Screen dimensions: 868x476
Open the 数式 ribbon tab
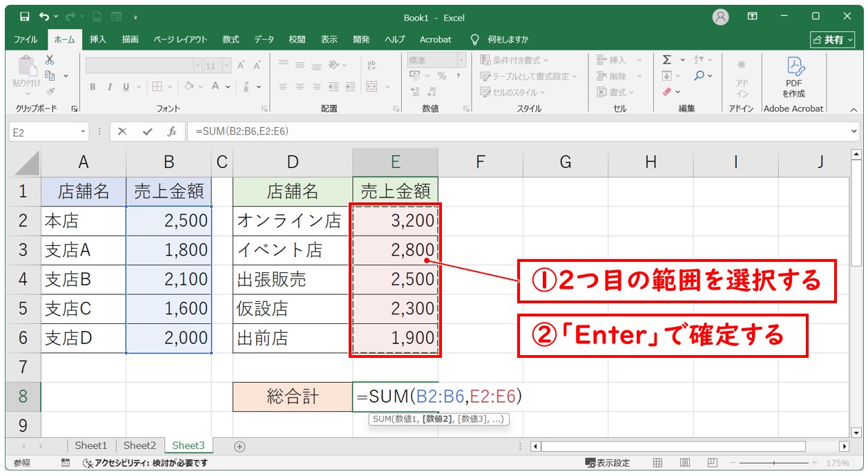pos(231,39)
